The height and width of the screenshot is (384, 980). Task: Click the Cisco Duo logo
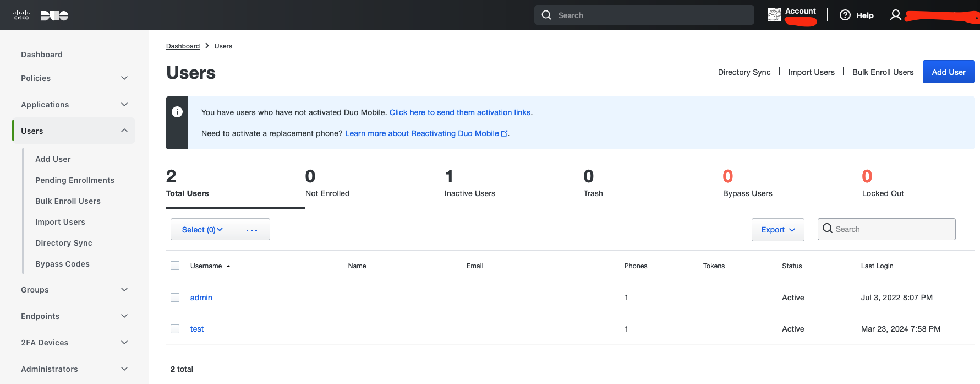[x=40, y=15]
